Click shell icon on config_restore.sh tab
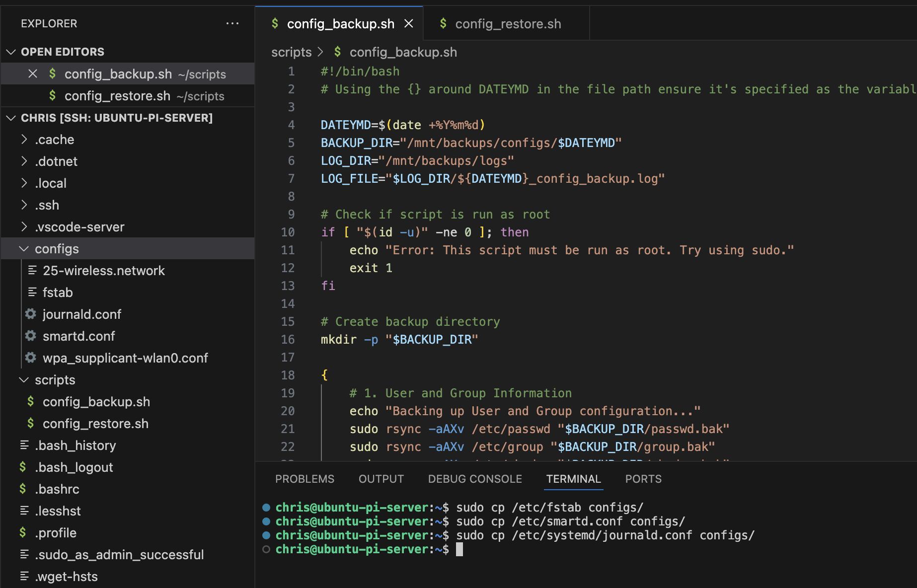 443,24
